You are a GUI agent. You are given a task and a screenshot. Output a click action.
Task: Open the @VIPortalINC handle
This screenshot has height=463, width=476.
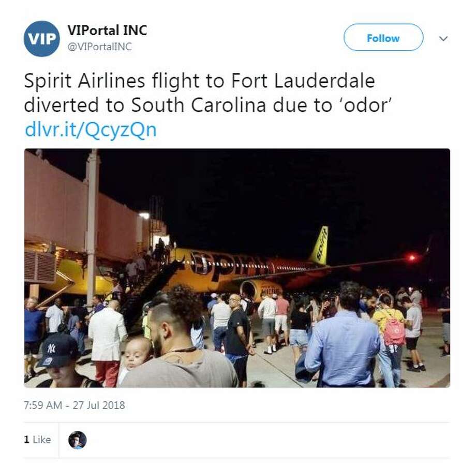pyautogui.click(x=99, y=47)
